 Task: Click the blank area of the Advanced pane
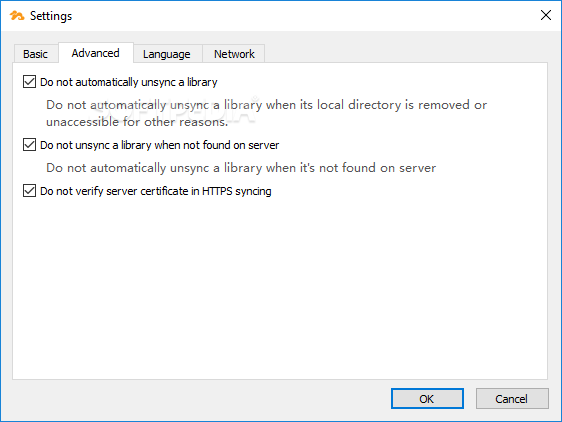[x=280, y=287]
